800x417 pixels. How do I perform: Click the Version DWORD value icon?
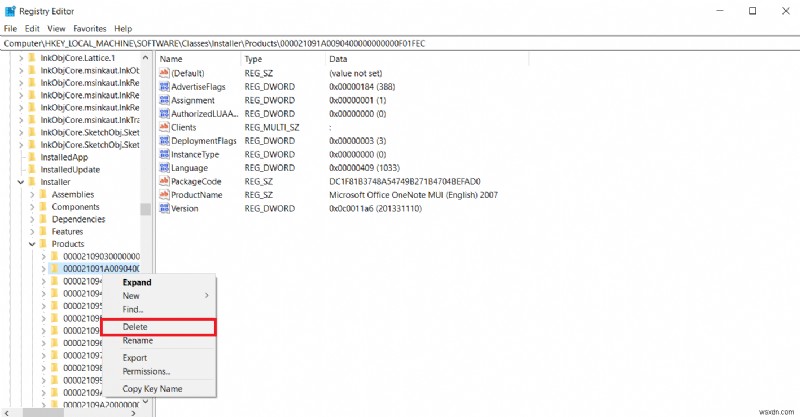point(164,208)
